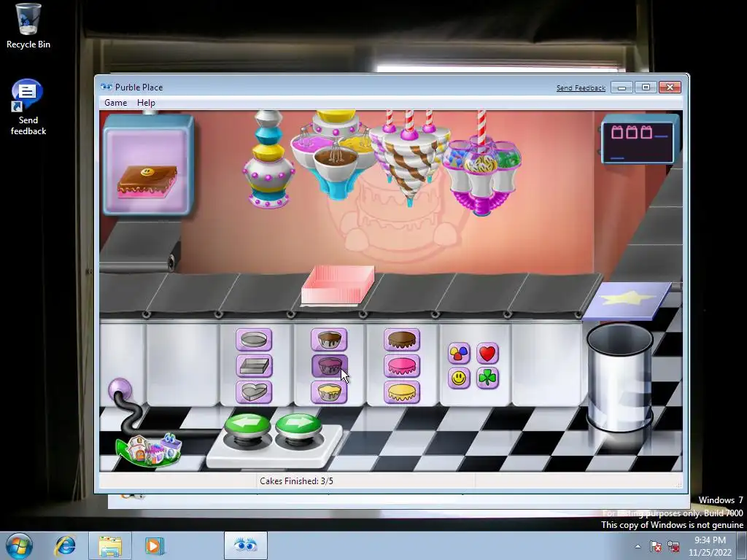Minimize the Purble Place window
Image resolution: width=747 pixels, height=560 pixels.
(x=622, y=87)
